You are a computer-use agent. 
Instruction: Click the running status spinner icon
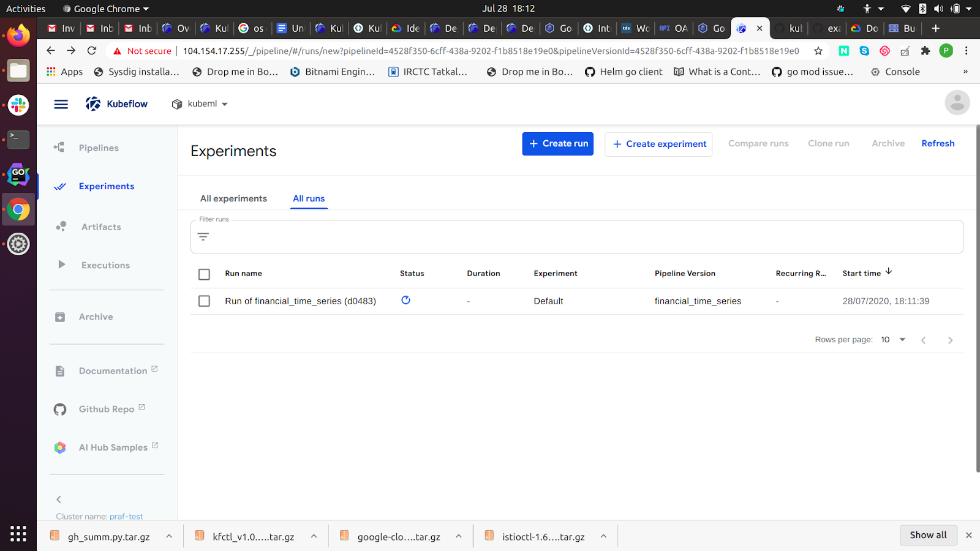tap(405, 300)
